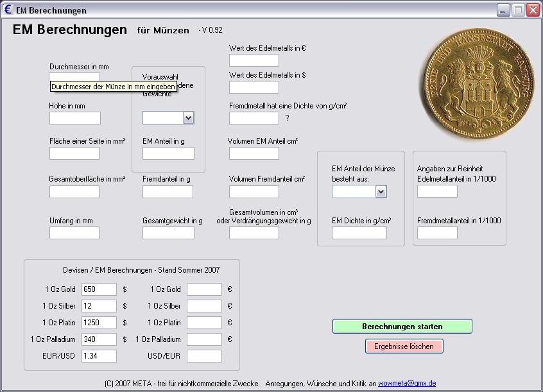Start calculations with Berechnungen starten
Screen dimensions: 543x392
(x=402, y=326)
